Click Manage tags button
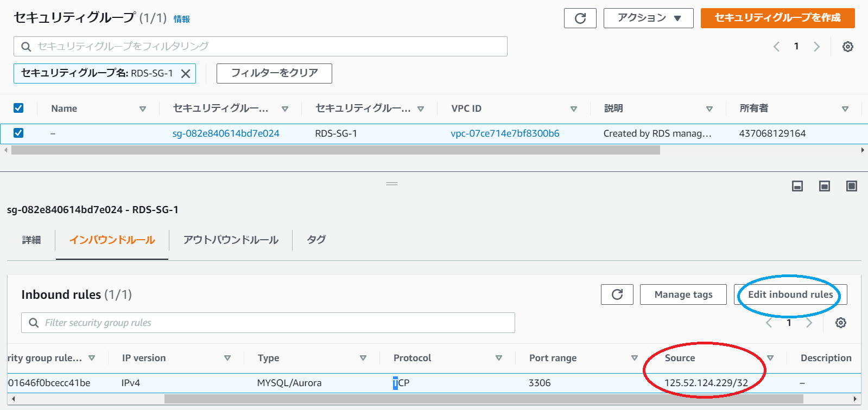 click(x=683, y=294)
